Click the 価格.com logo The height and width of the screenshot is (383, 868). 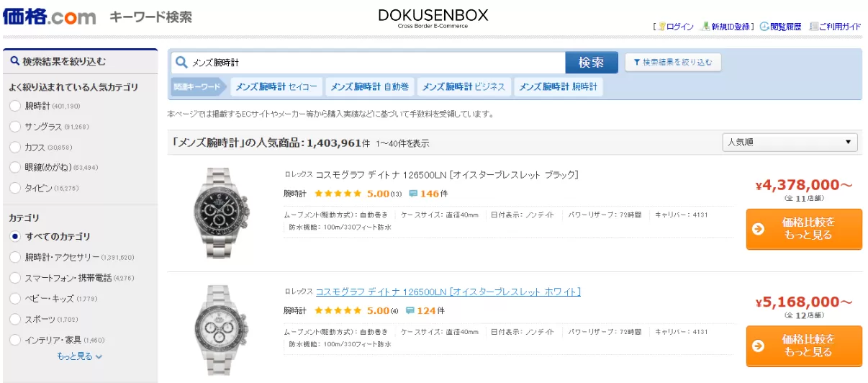coord(49,17)
